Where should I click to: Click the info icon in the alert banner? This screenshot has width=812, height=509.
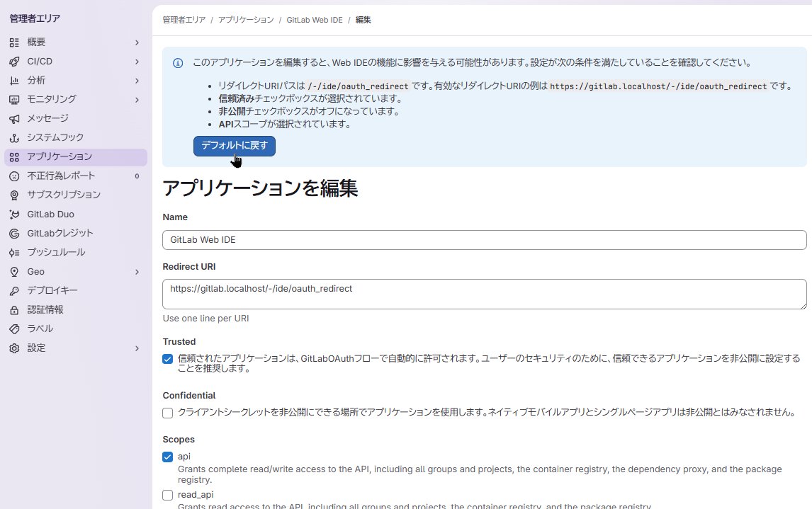[178, 63]
